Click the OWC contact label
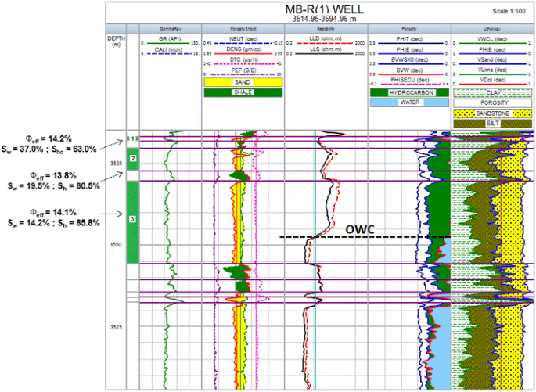The height and width of the screenshot is (392, 536). point(360,229)
